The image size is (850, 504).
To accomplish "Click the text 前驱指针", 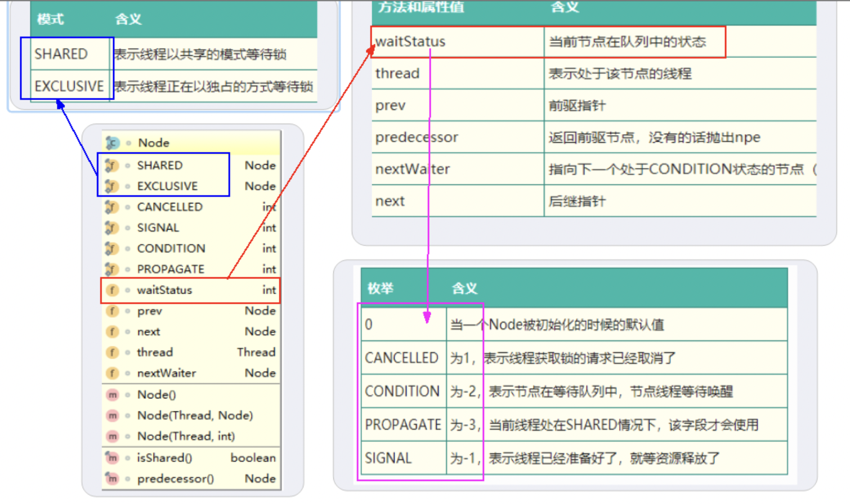I will pyautogui.click(x=578, y=106).
